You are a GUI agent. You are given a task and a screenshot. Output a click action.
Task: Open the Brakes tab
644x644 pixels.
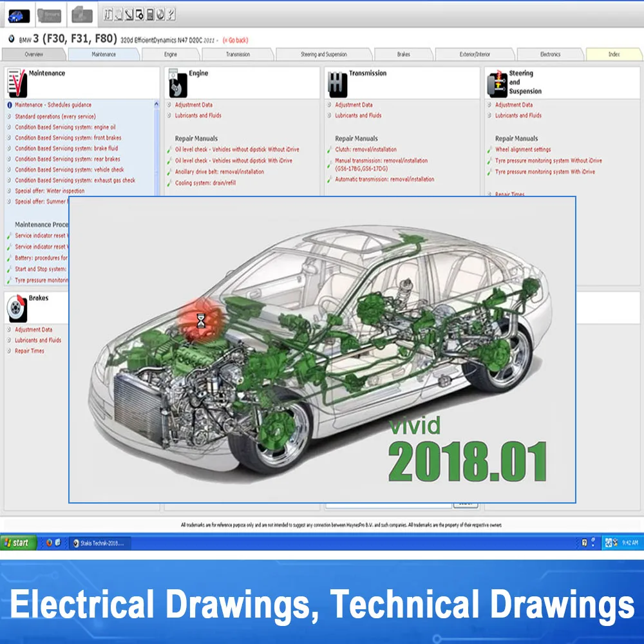coord(403,54)
